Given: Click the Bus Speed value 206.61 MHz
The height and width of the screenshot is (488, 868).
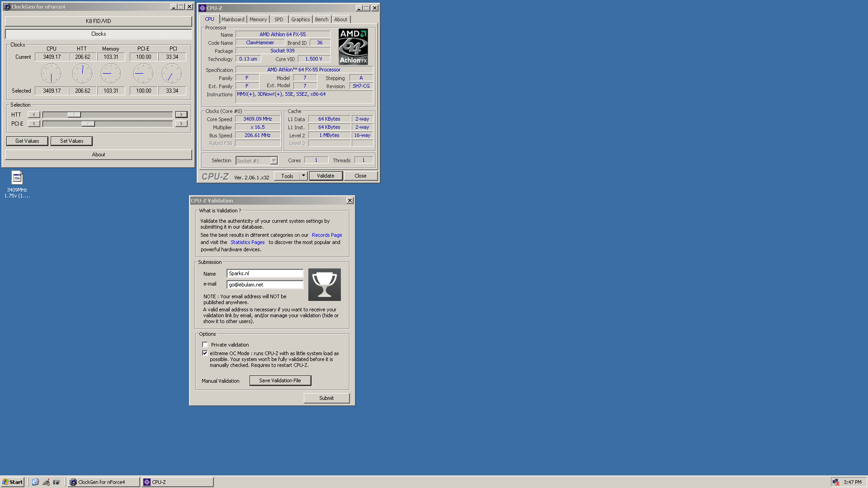Looking at the screenshot, I should [x=258, y=136].
